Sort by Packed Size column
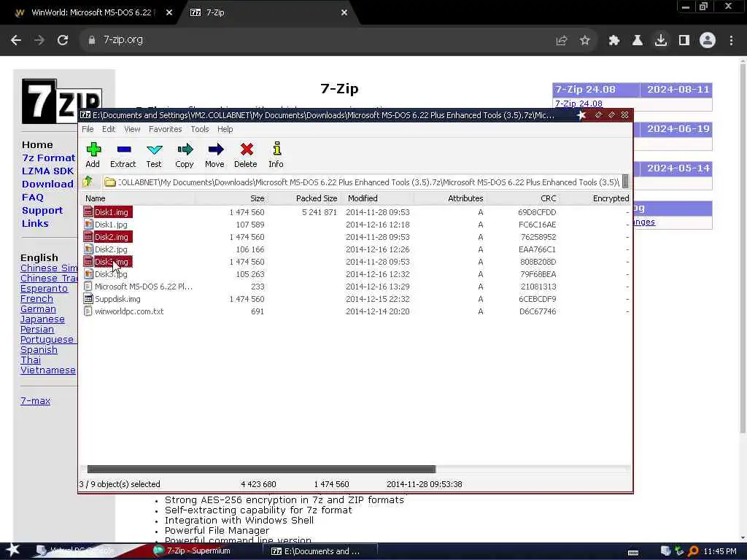 coord(306,198)
